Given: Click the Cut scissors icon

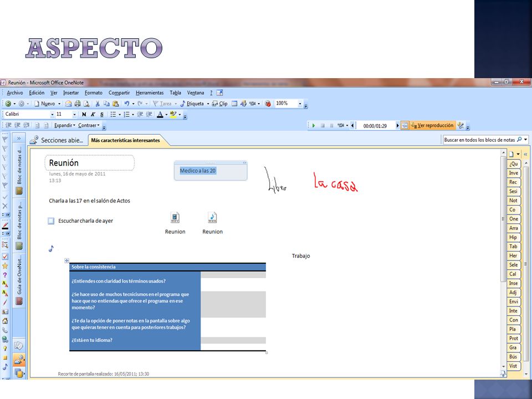Looking at the screenshot, I should [98, 104].
